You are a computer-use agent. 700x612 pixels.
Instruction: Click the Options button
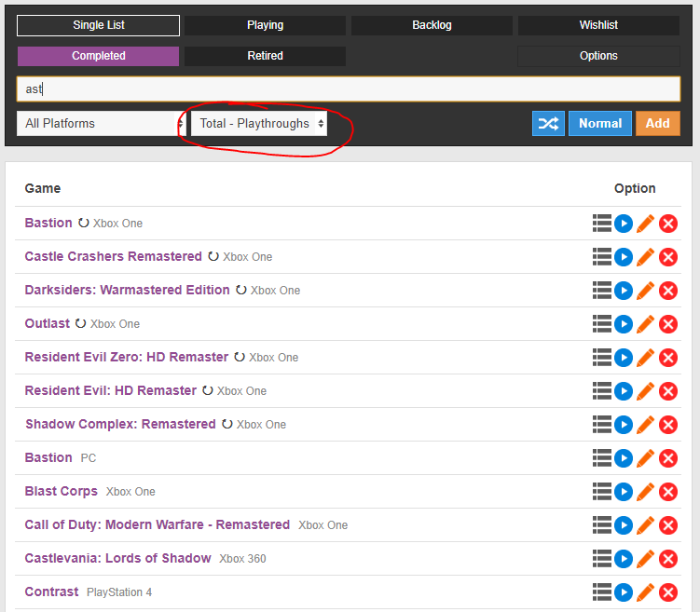tap(598, 56)
